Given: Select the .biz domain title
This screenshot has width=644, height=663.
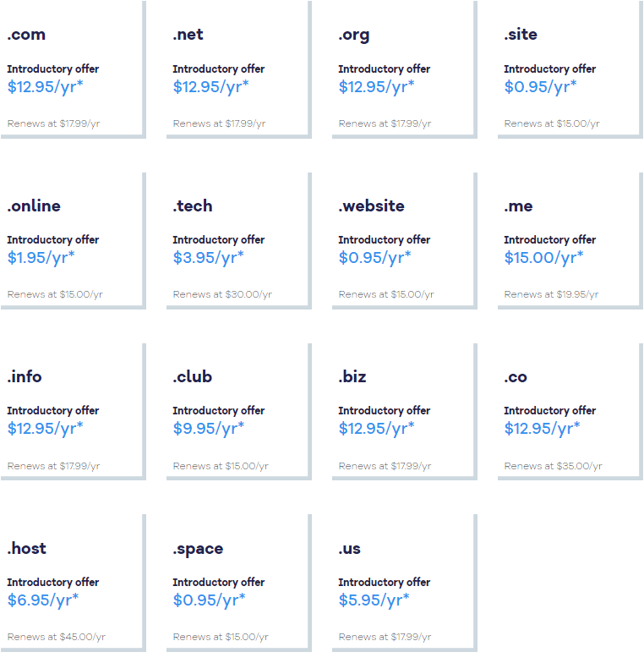Looking at the screenshot, I should click(x=352, y=377).
